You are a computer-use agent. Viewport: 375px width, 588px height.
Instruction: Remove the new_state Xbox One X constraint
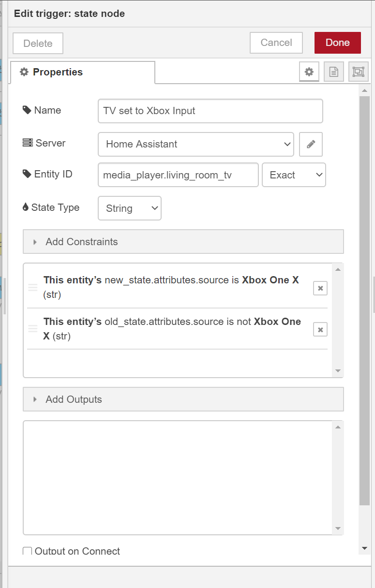(x=320, y=288)
